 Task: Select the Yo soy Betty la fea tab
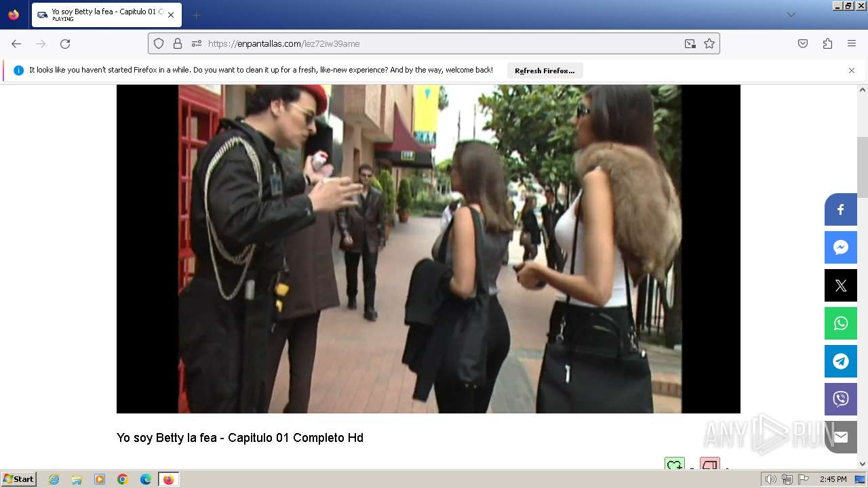click(x=106, y=15)
